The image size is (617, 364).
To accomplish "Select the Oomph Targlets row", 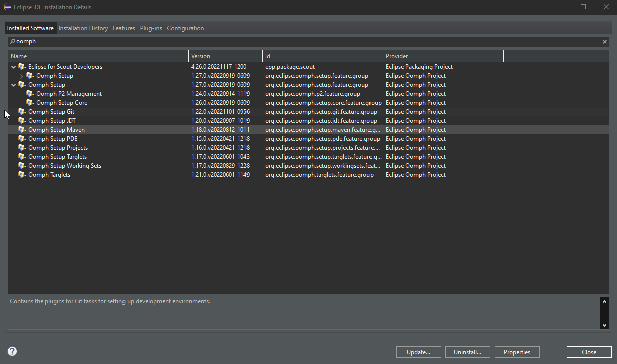I will point(308,175).
